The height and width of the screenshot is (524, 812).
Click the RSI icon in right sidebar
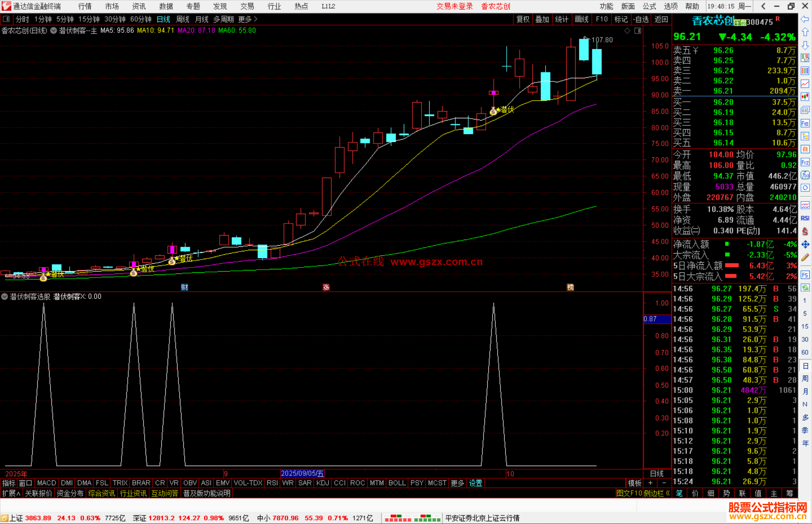pyautogui.click(x=805, y=218)
